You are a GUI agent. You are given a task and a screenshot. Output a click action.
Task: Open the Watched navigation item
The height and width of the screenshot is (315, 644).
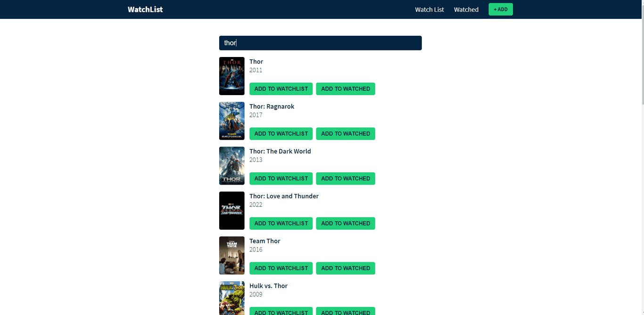[466, 9]
